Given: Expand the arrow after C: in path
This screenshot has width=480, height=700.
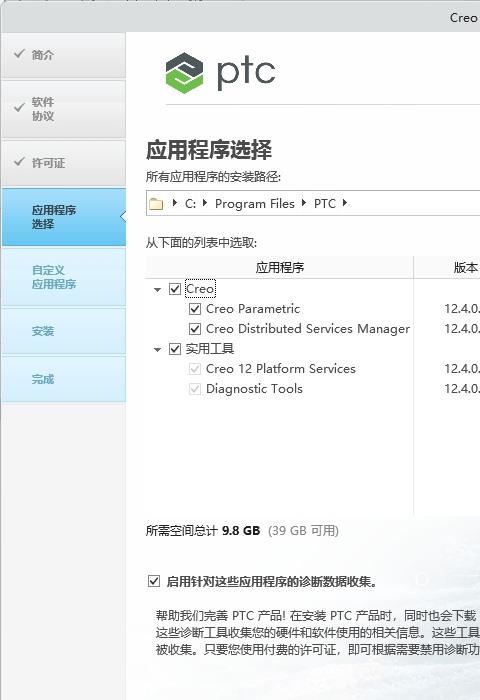Looking at the screenshot, I should pos(205,203).
